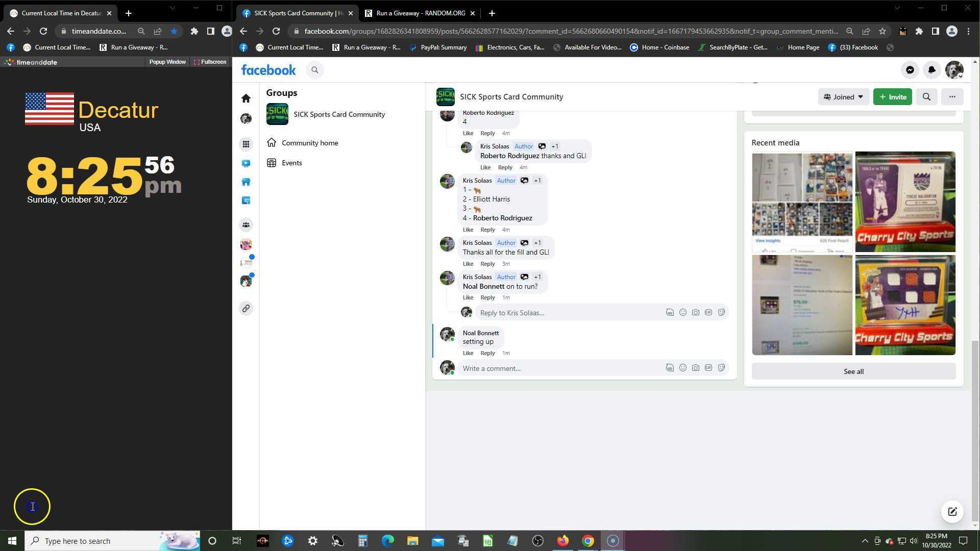Open the timeanddate Popup Window
The image size is (980, 551).
pyautogui.click(x=167, y=62)
